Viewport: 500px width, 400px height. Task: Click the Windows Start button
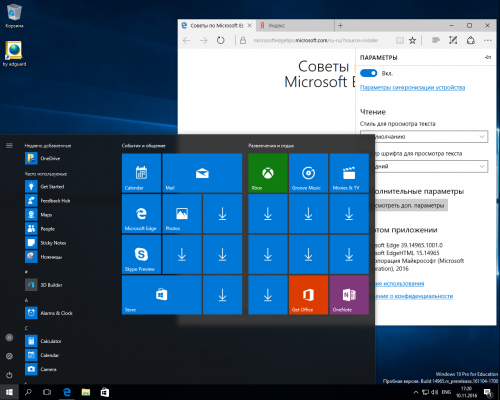click(9, 392)
